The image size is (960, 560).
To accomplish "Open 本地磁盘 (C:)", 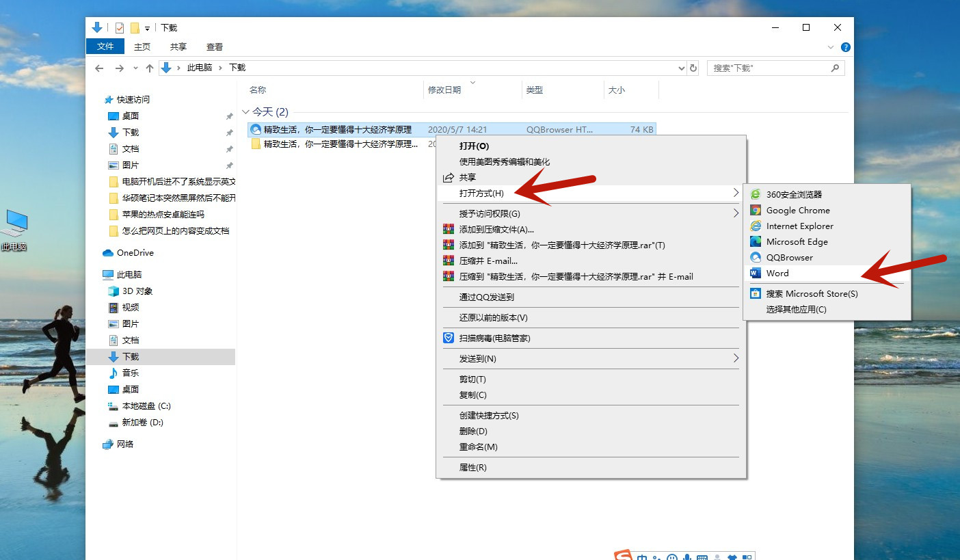I will click(146, 405).
